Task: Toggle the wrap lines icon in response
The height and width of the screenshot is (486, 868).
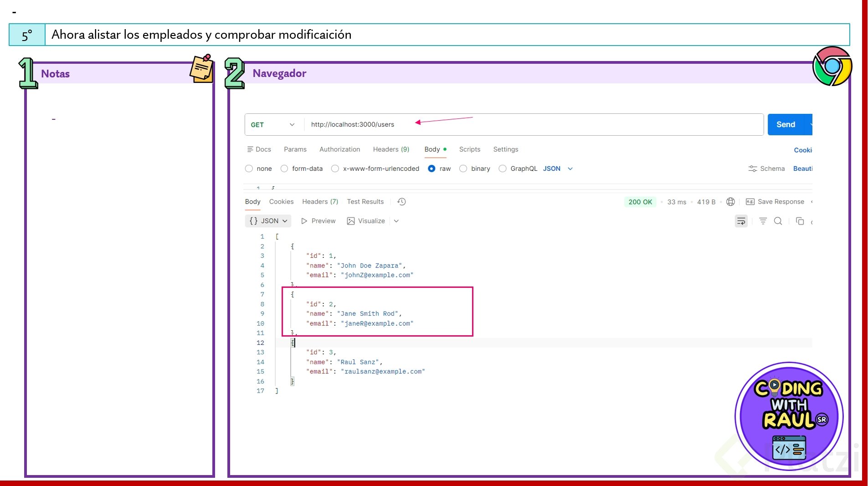Action: (741, 221)
